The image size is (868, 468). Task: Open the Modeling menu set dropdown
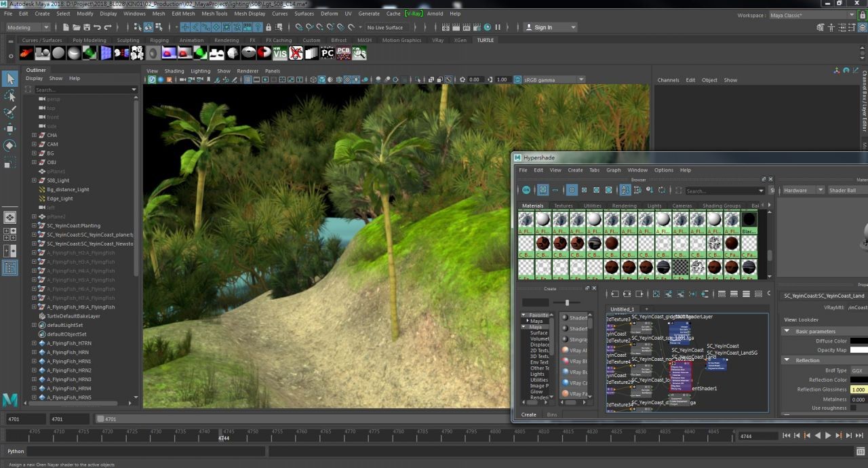(27, 27)
